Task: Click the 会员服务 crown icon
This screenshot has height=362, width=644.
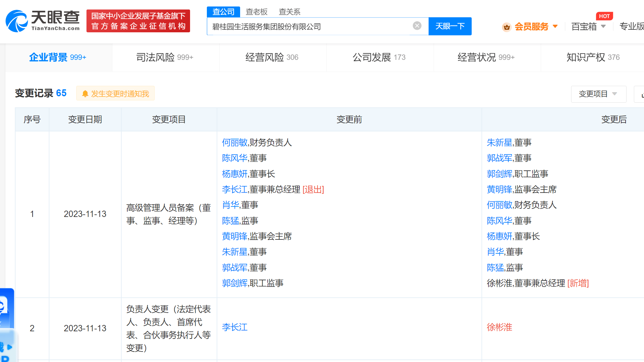Action: pos(507,27)
